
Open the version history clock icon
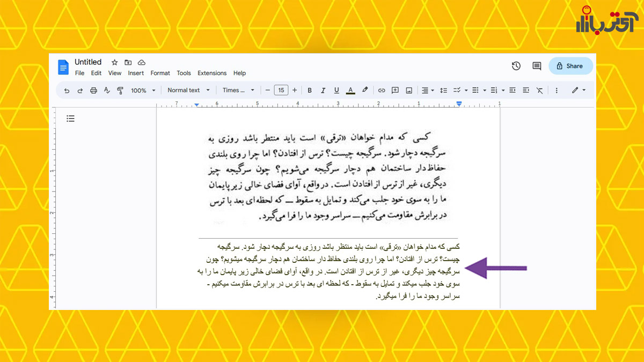[x=516, y=66]
